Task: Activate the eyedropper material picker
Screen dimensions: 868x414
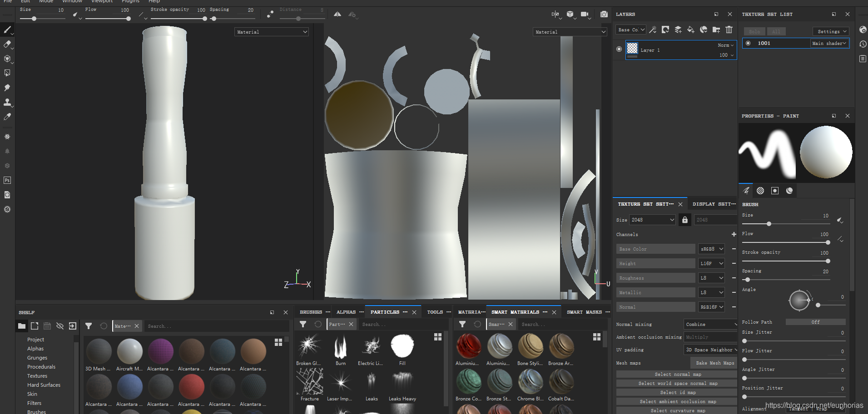Action: [7, 117]
